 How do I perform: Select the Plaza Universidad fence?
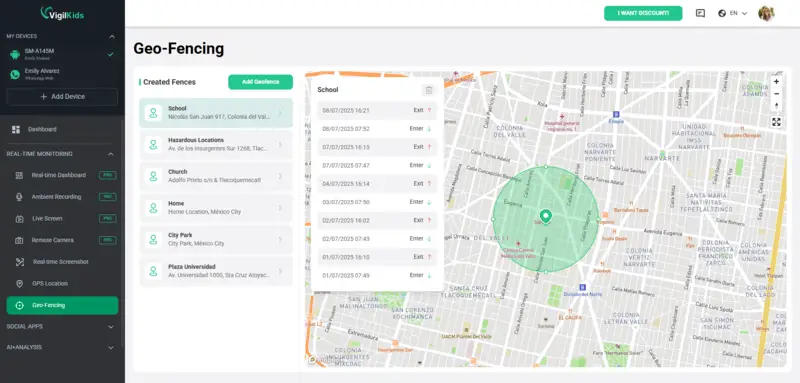pyautogui.click(x=216, y=271)
